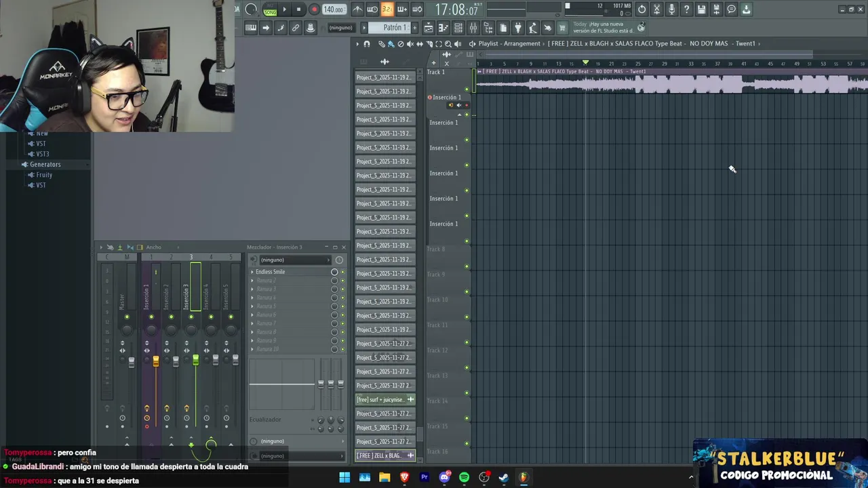Toggle the metronome icon
Image resolution: width=868 pixels, height=488 pixels.
357,9
